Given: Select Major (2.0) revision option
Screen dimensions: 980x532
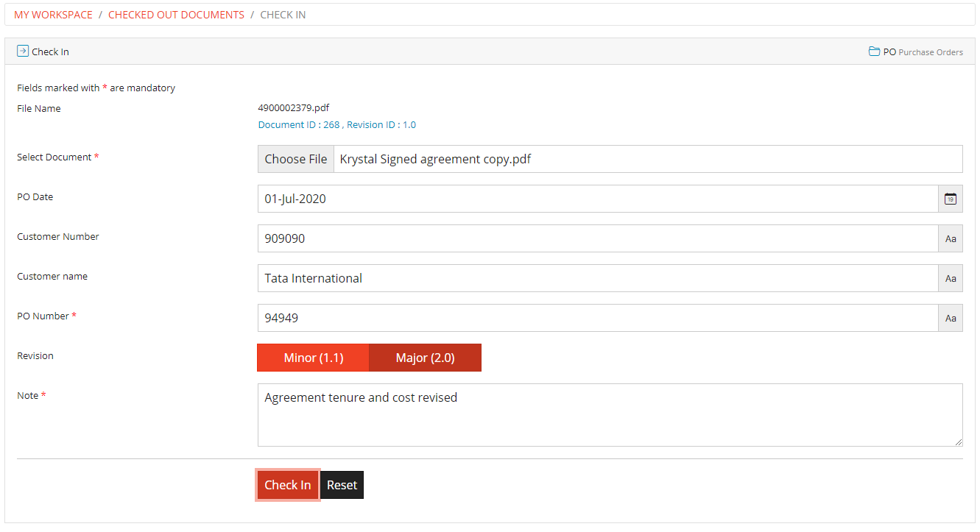Looking at the screenshot, I should click(x=425, y=358).
